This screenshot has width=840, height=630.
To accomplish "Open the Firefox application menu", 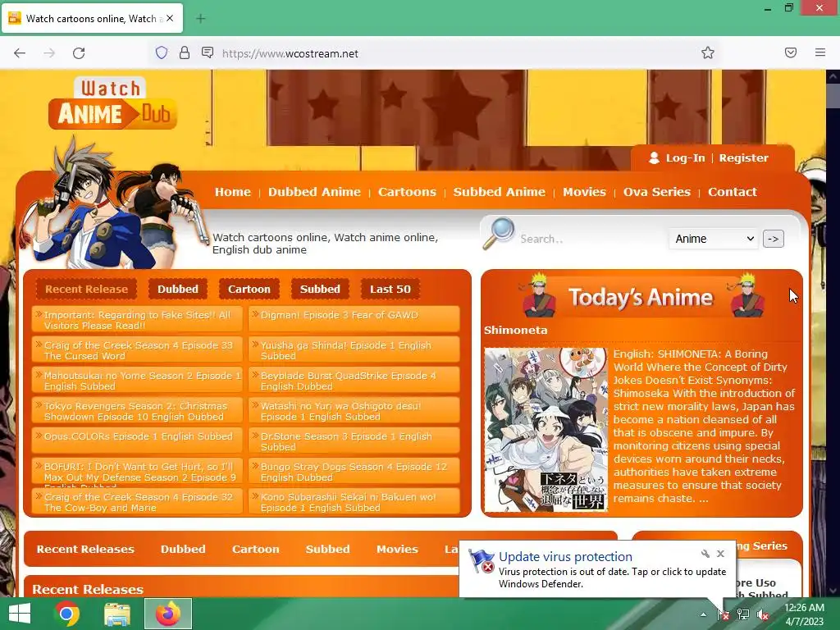I will (820, 52).
